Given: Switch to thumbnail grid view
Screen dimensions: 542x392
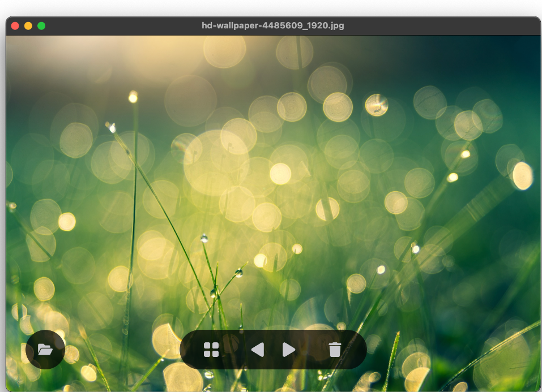Looking at the screenshot, I should (x=211, y=350).
